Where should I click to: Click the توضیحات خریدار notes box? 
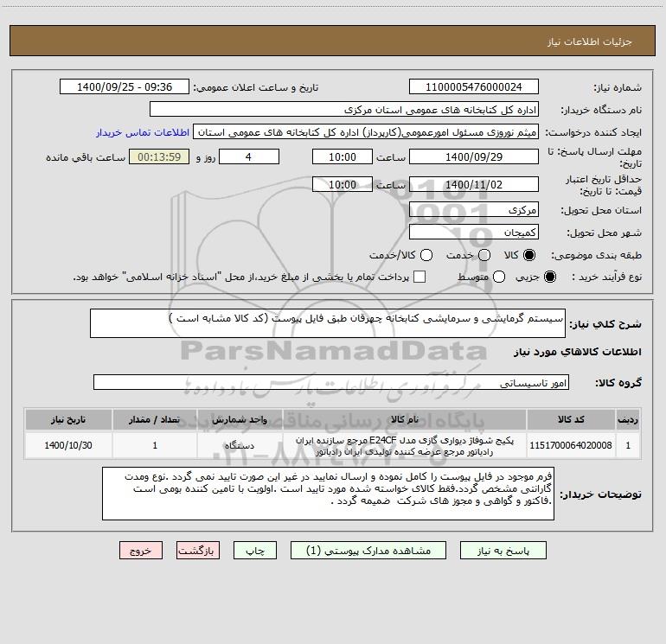pos(328,494)
